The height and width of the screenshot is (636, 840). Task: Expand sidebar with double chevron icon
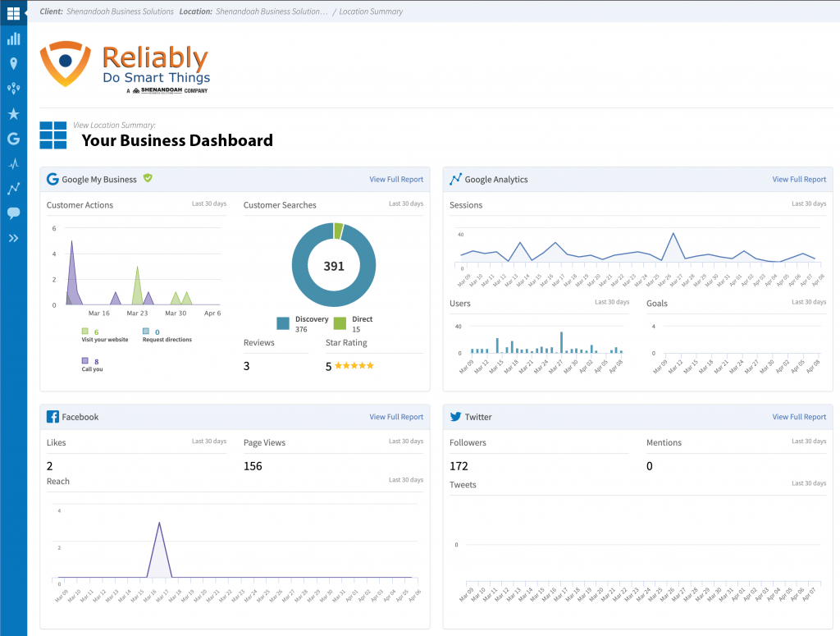pyautogui.click(x=13, y=238)
